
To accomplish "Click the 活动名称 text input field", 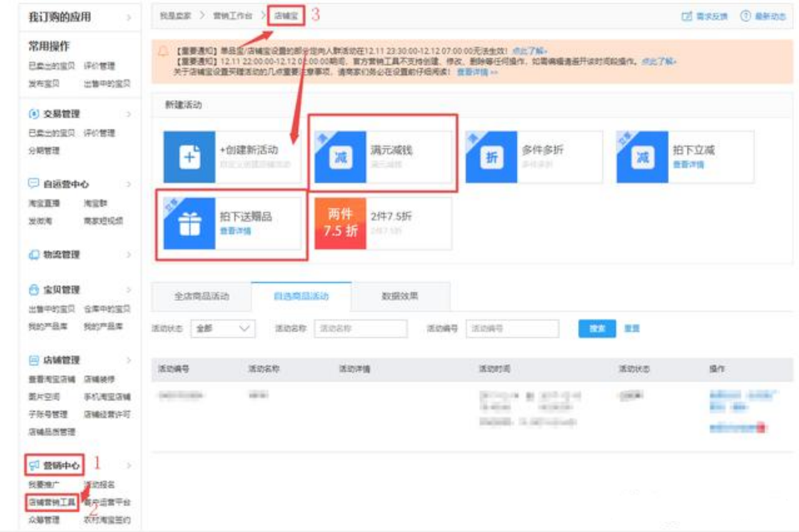I will [360, 329].
